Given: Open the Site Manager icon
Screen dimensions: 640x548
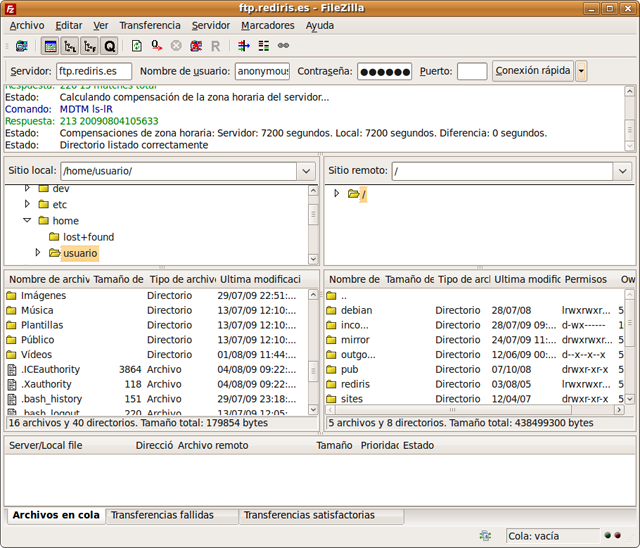Looking at the screenshot, I should tap(21, 46).
